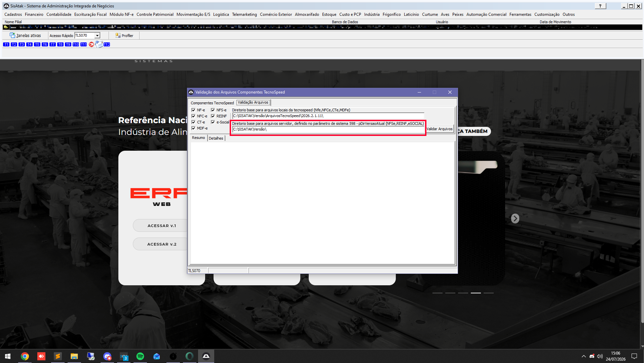Toggle the e-Social checkbox
This screenshot has width=644, height=363.
[x=213, y=122]
